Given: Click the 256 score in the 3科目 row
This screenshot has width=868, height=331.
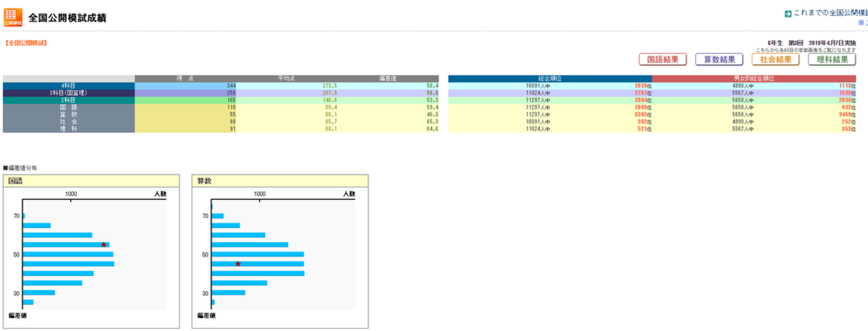Looking at the screenshot, I should point(231,93).
